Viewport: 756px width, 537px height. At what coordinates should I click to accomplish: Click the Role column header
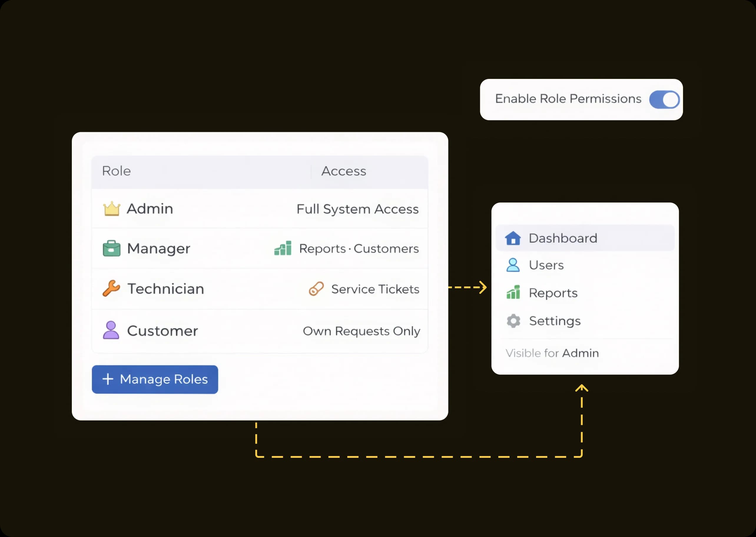point(116,171)
